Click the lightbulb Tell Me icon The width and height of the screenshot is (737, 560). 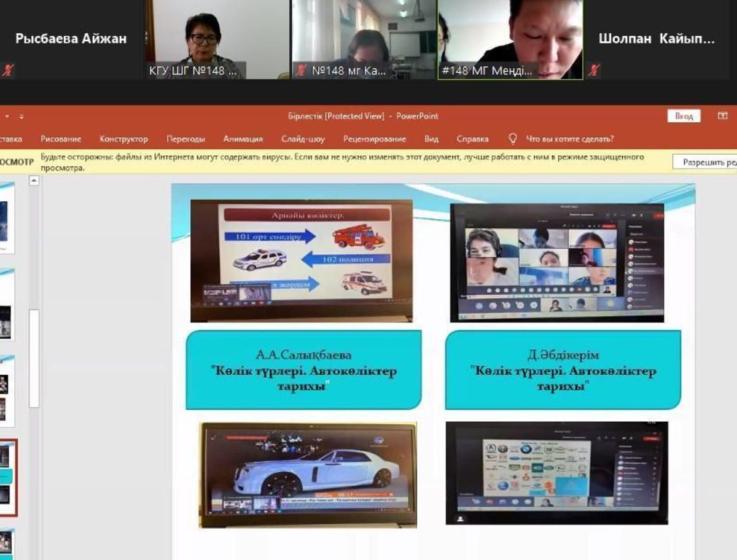tap(513, 139)
